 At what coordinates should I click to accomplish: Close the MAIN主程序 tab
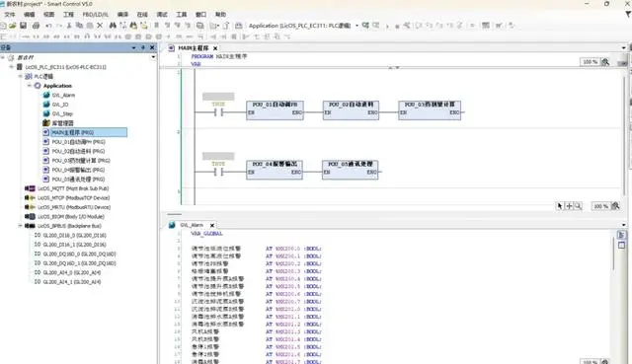click(215, 48)
